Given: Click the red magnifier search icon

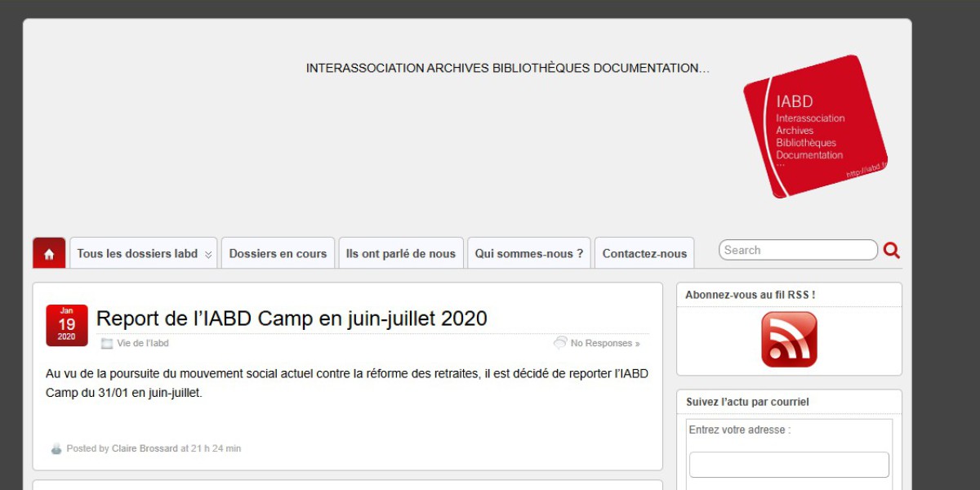Looking at the screenshot, I should coord(891,250).
